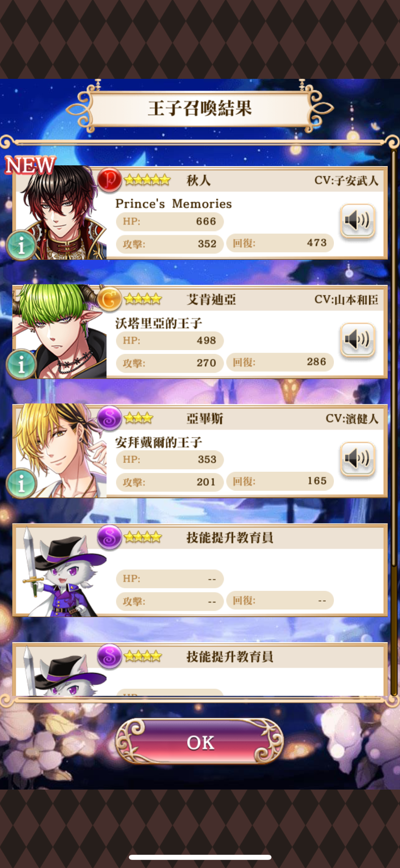Play the voice sample for 秋人
400x868 pixels.
tap(358, 220)
